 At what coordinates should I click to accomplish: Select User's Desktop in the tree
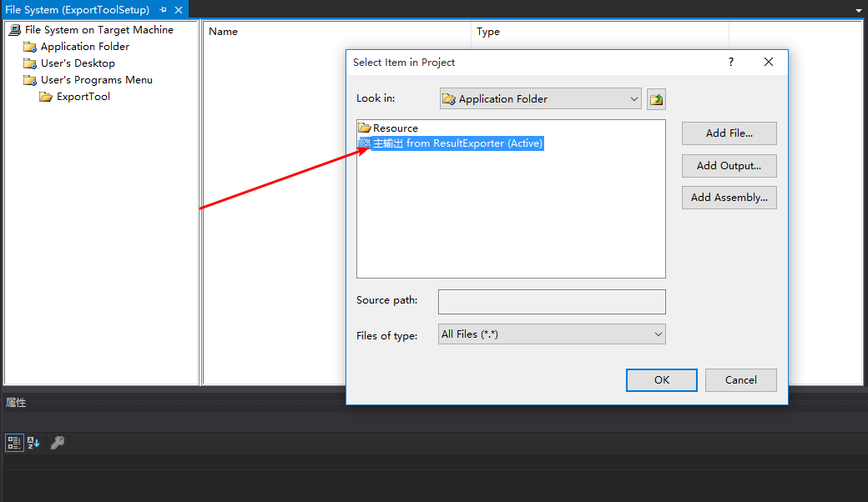pos(78,63)
